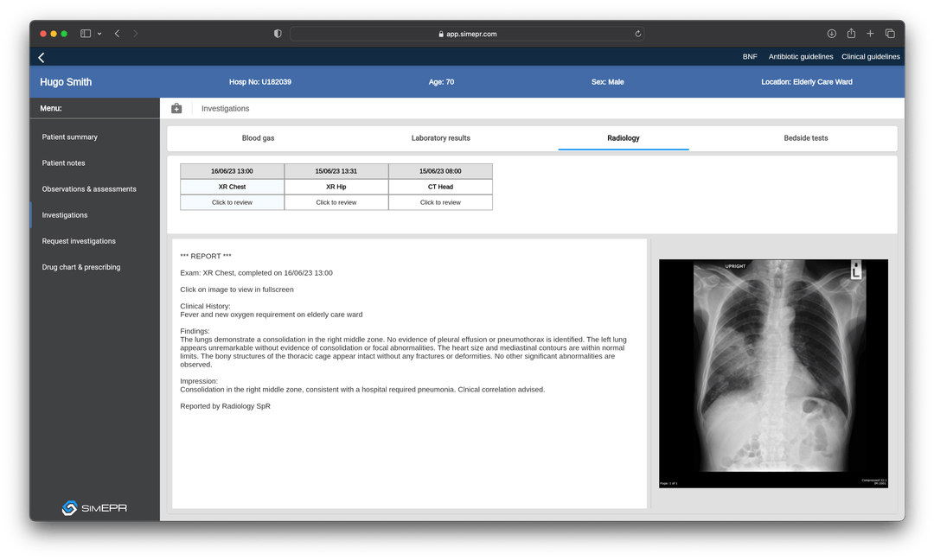934x560 pixels.
Task: Click Safari's forward arrow
Action: [x=135, y=34]
